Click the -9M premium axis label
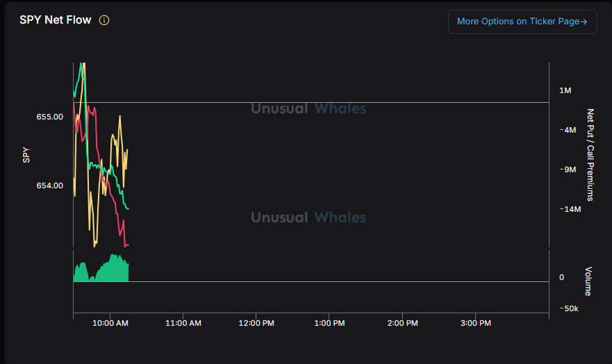The image size is (612, 364). (x=568, y=169)
